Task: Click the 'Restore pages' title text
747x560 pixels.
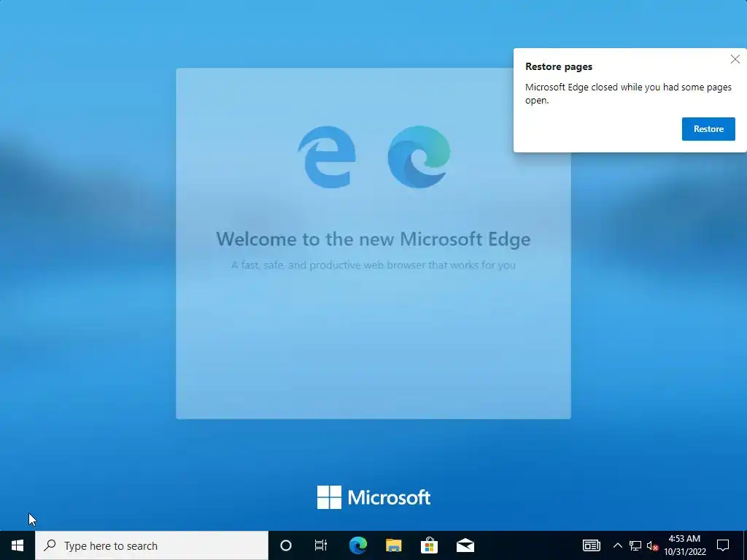Action: [x=558, y=66]
